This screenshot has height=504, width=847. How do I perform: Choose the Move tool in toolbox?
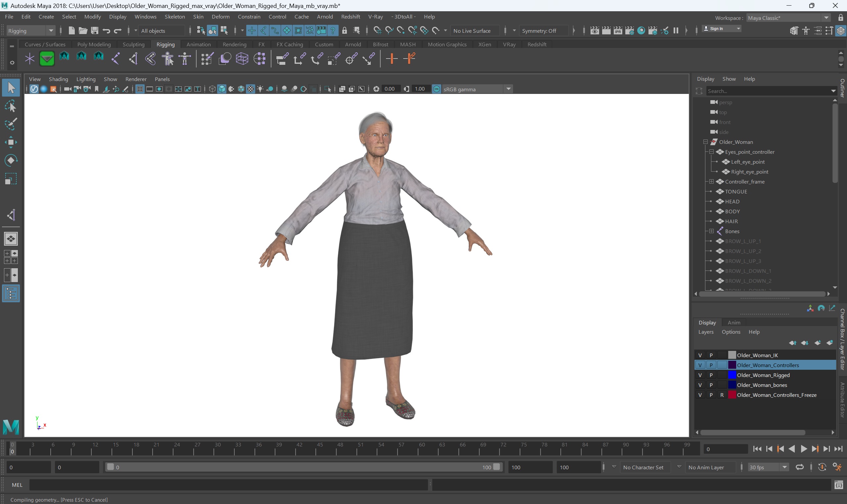[x=11, y=142]
